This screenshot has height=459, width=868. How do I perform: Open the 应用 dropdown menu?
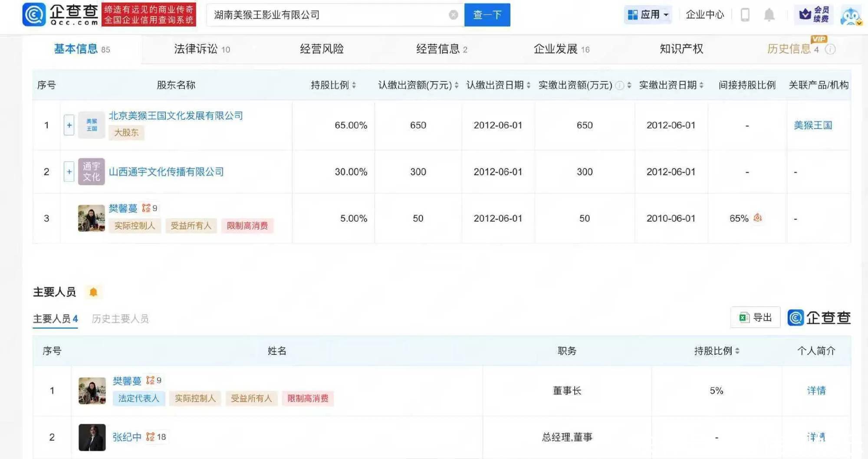point(648,15)
